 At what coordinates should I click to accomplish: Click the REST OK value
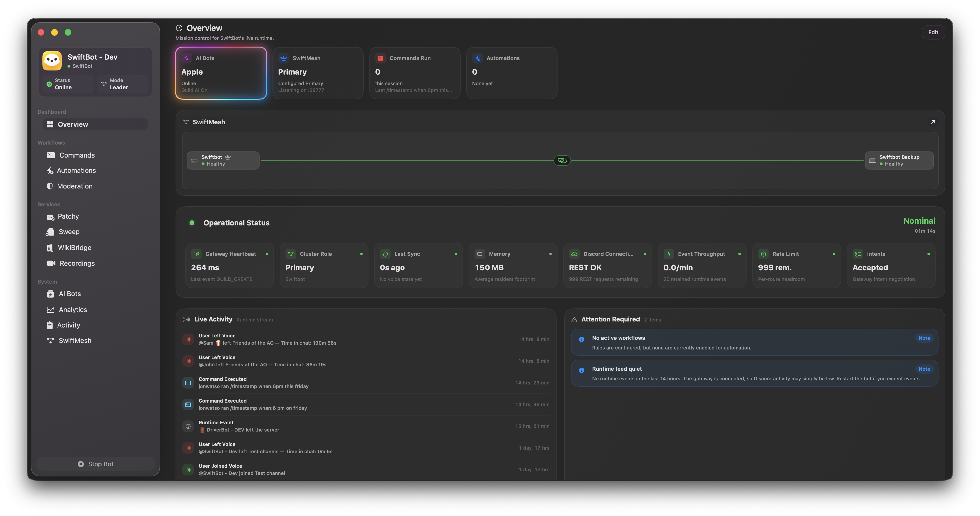coord(585,268)
